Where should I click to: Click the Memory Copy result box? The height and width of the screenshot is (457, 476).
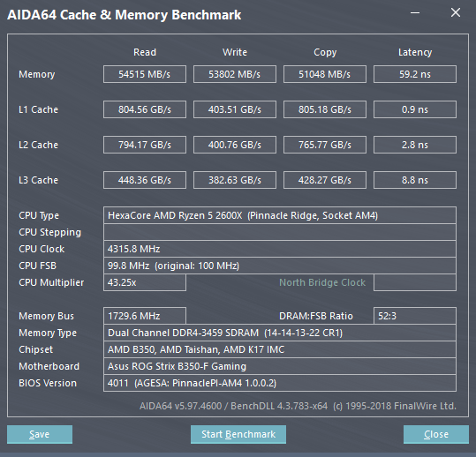[325, 74]
